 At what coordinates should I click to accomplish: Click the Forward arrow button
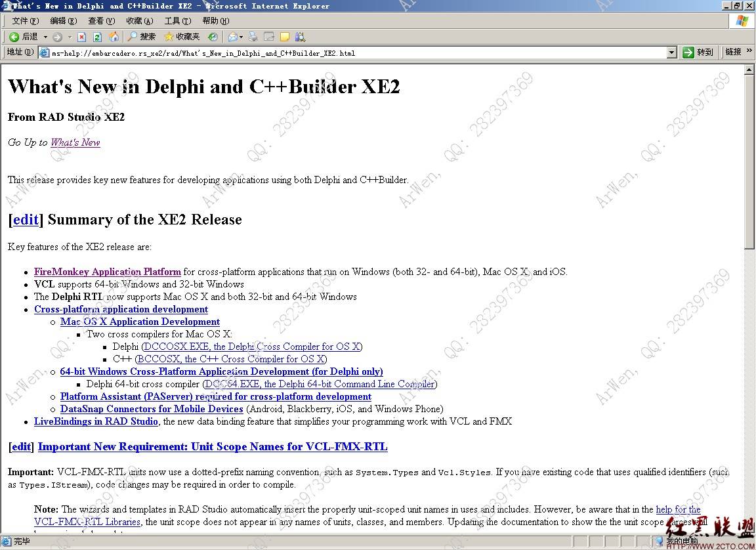tap(57, 37)
